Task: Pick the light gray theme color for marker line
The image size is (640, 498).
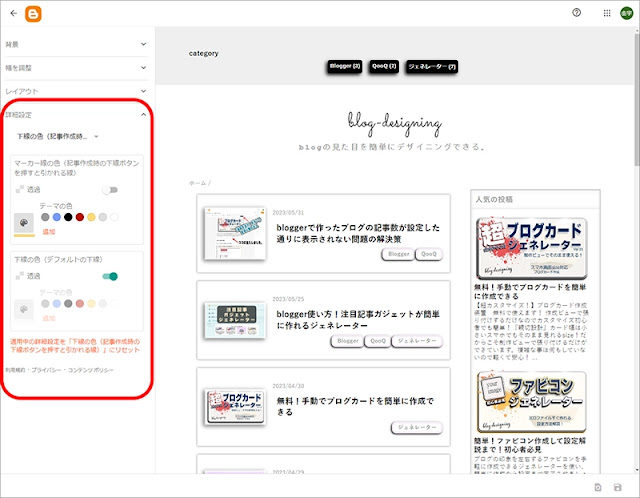Action: tap(102, 217)
